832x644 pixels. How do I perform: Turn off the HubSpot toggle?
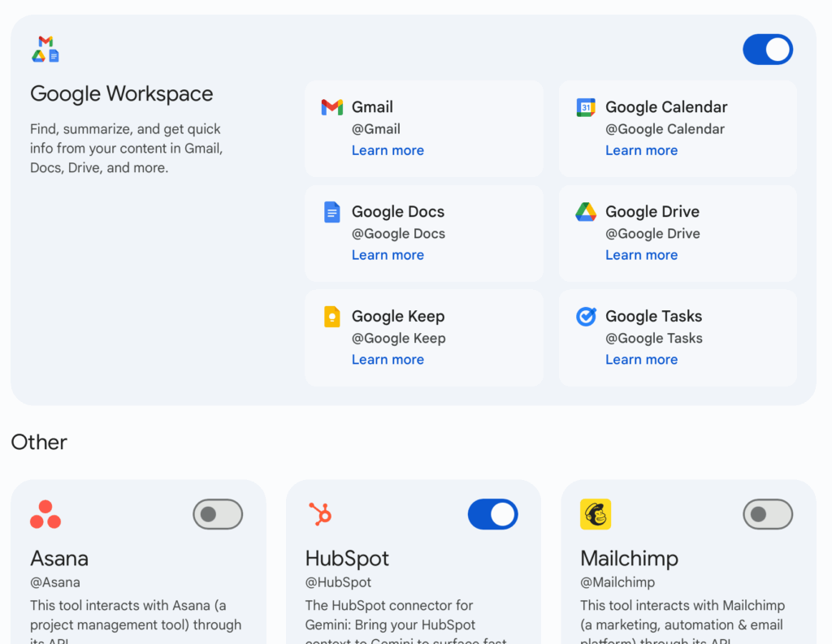click(x=492, y=514)
